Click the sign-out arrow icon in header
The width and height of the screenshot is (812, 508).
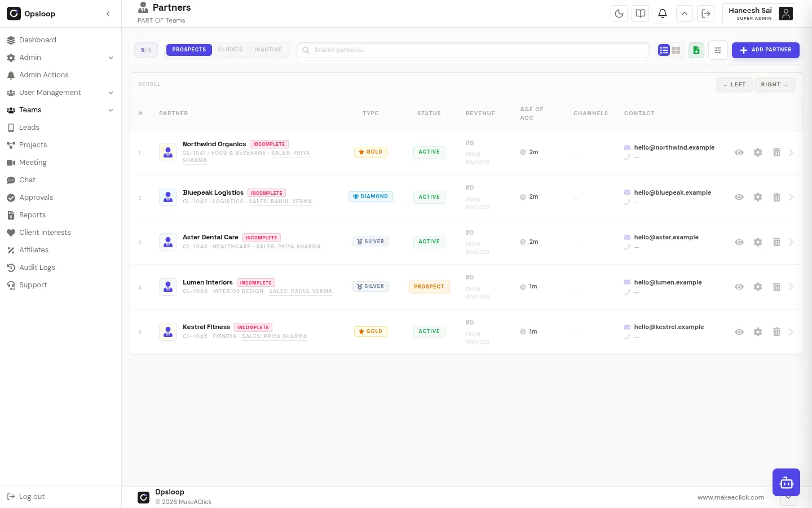pyautogui.click(x=706, y=14)
